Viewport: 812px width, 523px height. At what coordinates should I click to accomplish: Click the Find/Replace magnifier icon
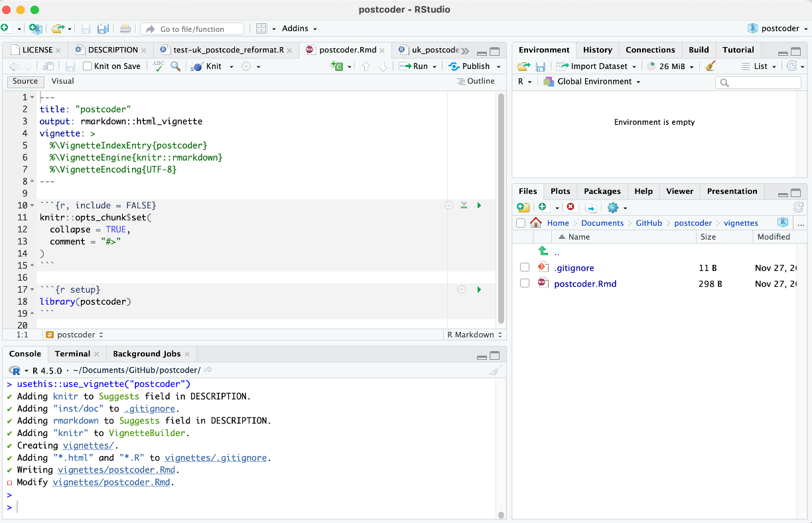pos(176,66)
